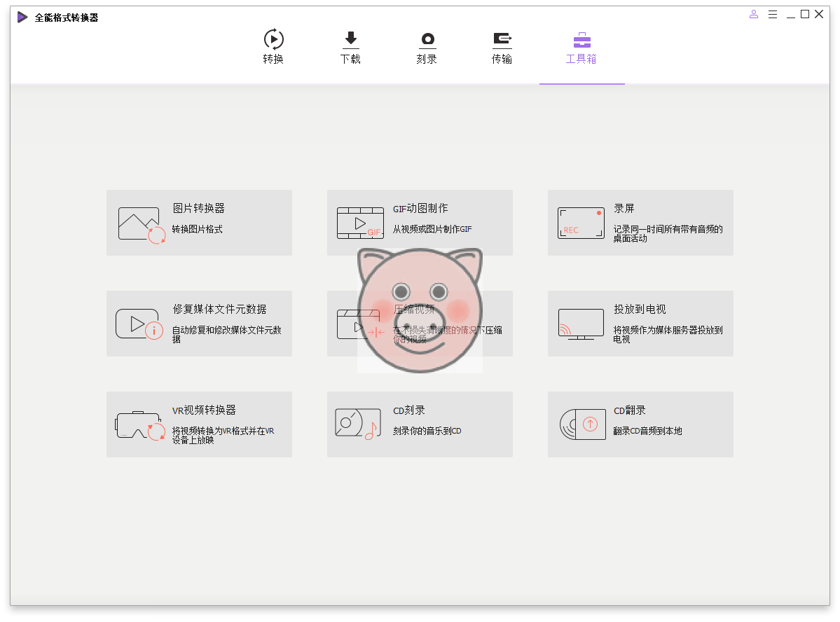Open the 投放到电视 tool title
This screenshot has height=622, width=840.
tap(640, 309)
